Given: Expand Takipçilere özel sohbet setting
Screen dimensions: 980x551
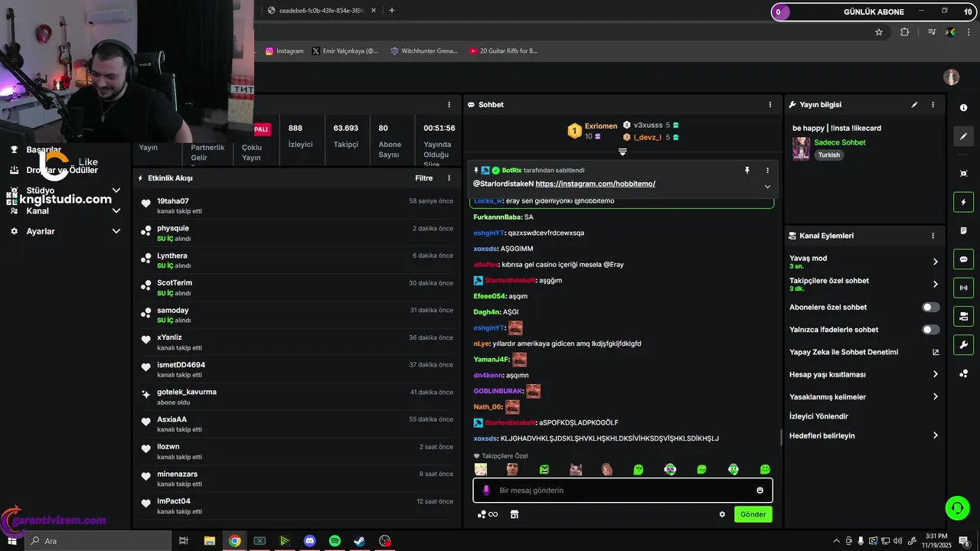Looking at the screenshot, I should click(x=864, y=284).
